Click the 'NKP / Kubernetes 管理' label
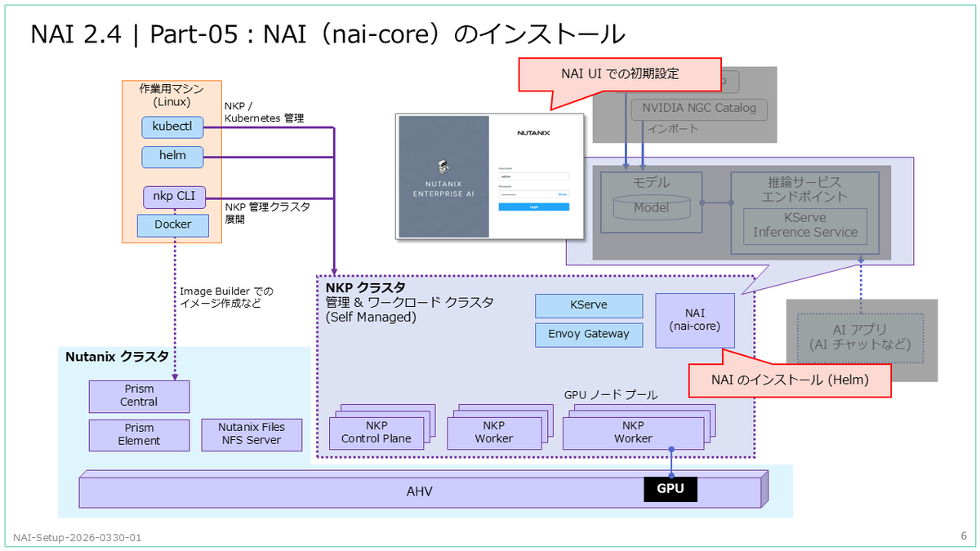 point(264,112)
